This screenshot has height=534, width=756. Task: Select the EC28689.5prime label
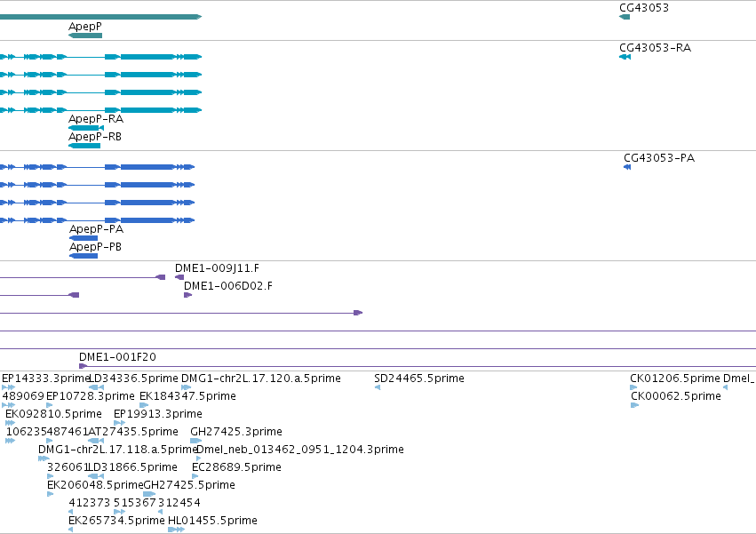point(236,467)
